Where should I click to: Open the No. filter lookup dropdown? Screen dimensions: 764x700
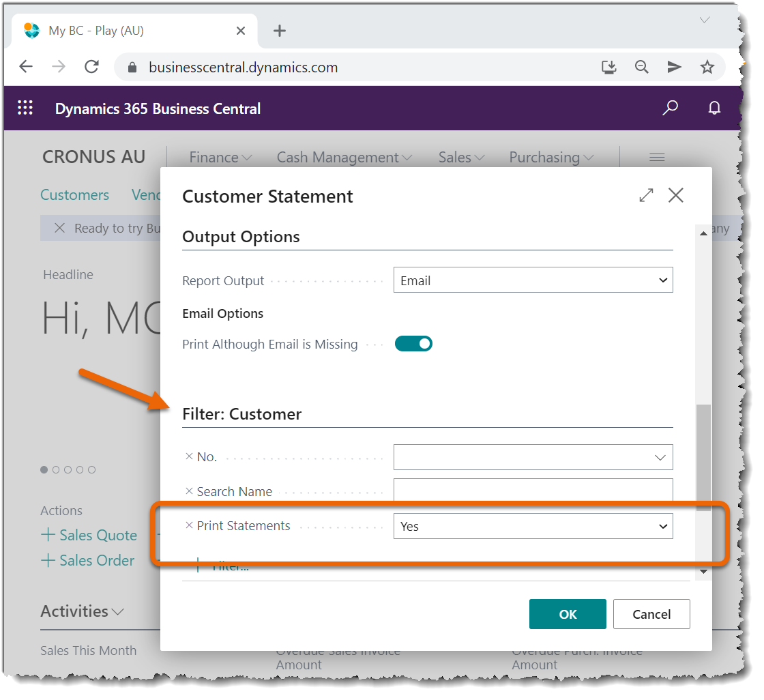click(x=660, y=457)
